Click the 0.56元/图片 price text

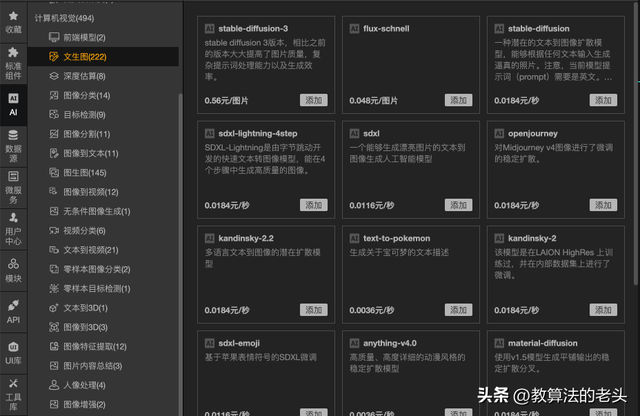226,100
